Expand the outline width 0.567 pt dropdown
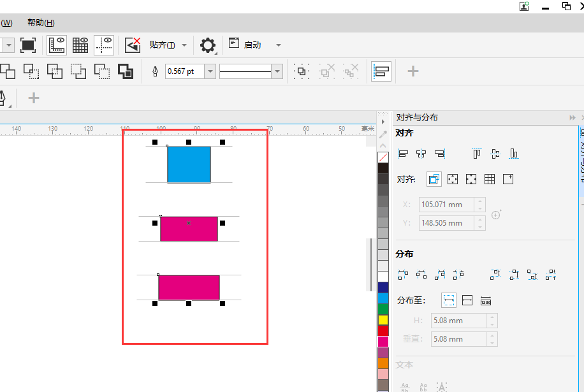 pyautogui.click(x=210, y=71)
